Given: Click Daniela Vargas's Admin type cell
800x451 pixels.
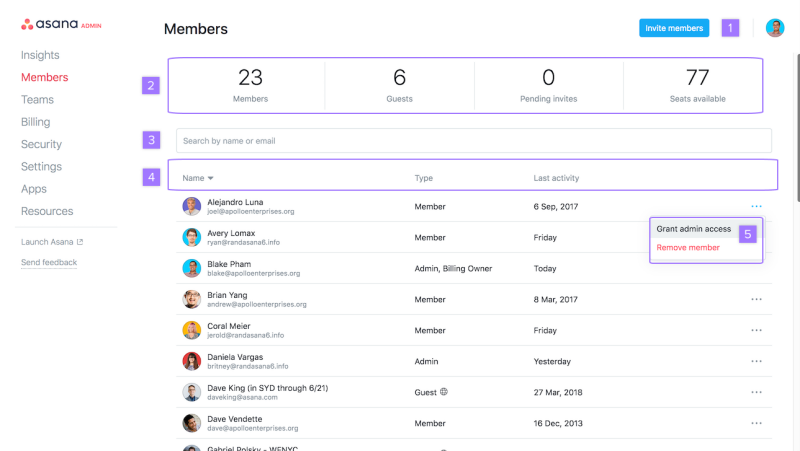Looking at the screenshot, I should (426, 361).
